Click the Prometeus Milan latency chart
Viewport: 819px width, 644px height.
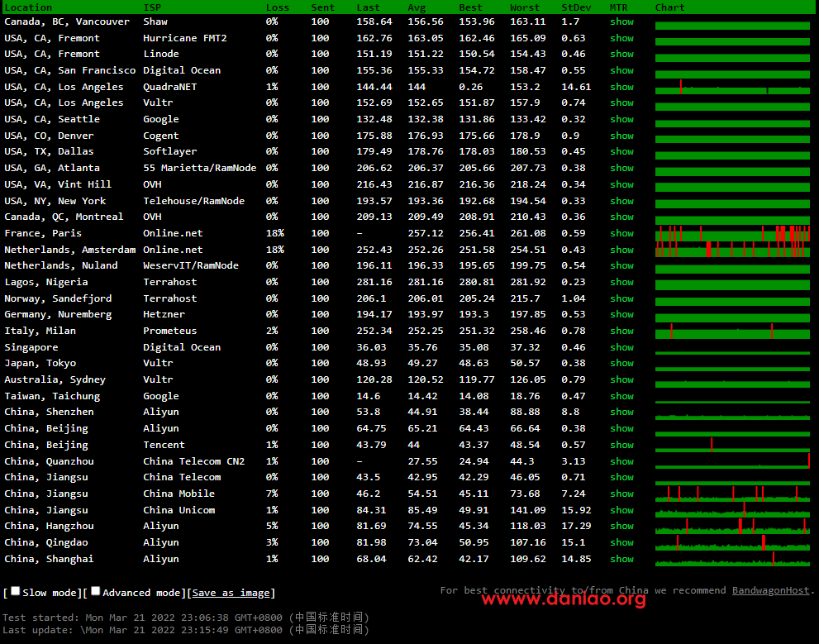point(732,332)
